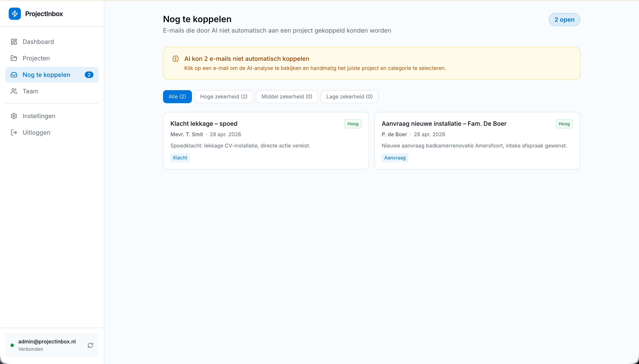
Task: Switch to the Hoge zekerheid filter
Action: (223, 96)
